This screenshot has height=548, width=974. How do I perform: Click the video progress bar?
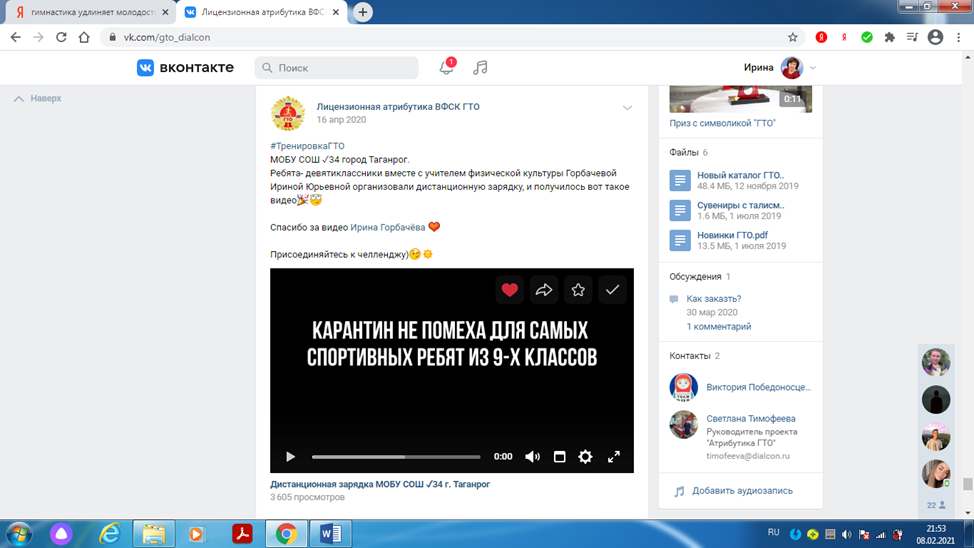pos(396,457)
